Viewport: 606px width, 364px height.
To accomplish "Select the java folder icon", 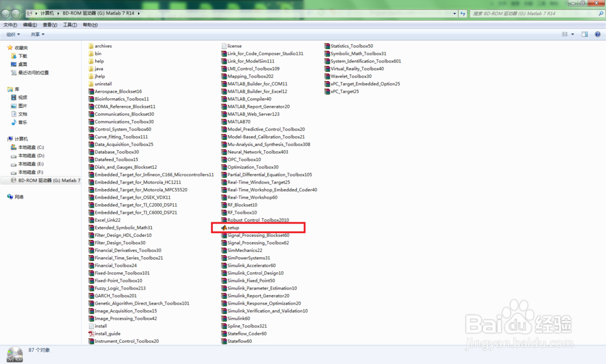I will pos(92,69).
